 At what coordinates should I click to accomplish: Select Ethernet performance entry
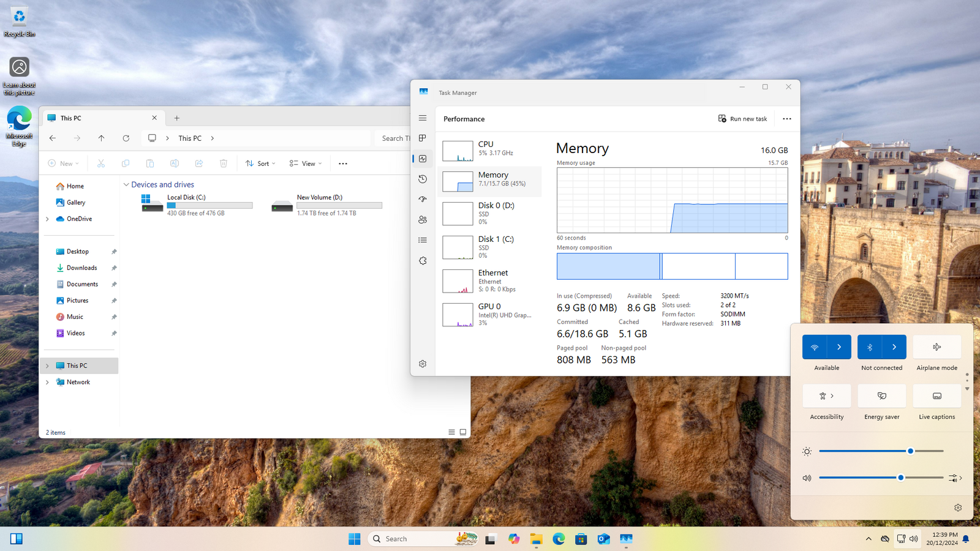[489, 281]
